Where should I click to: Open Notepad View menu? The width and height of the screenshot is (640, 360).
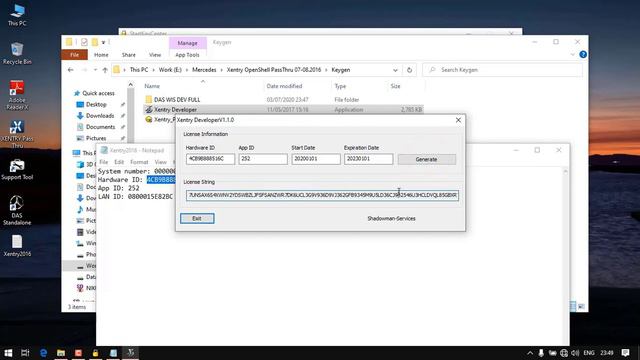tap(160, 162)
